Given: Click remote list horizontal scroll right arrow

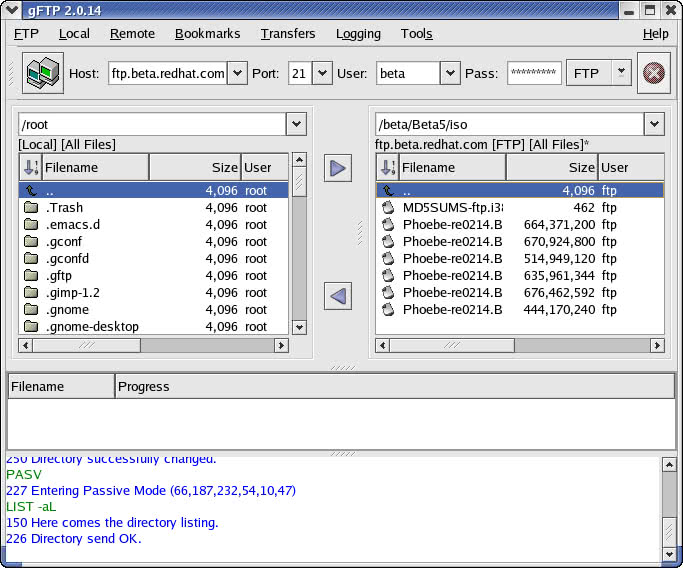Looking at the screenshot, I should point(657,345).
